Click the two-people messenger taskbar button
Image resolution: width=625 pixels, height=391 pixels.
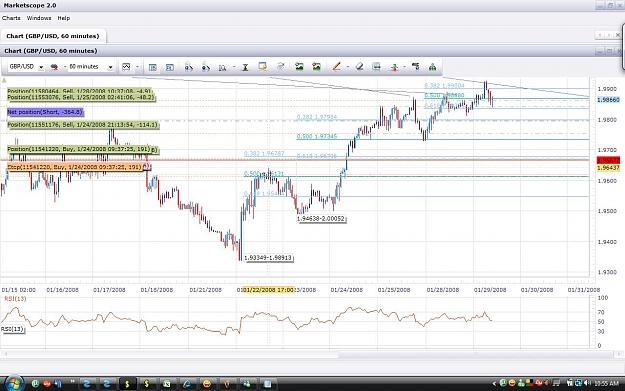(x=247, y=384)
